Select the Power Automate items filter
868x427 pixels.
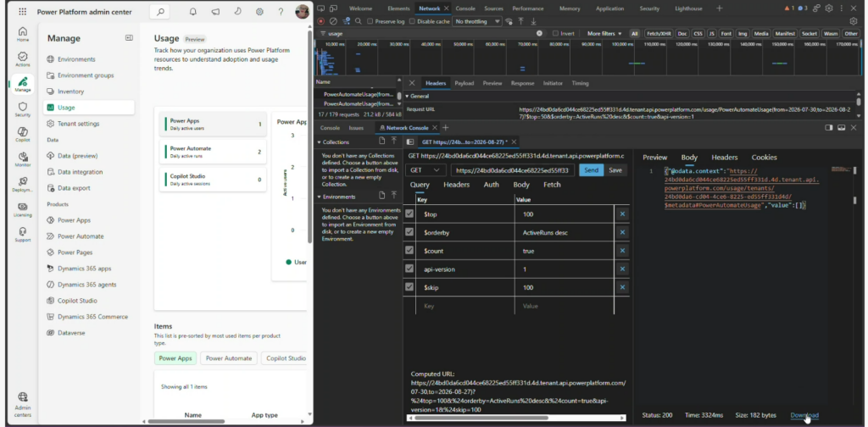pyautogui.click(x=229, y=358)
